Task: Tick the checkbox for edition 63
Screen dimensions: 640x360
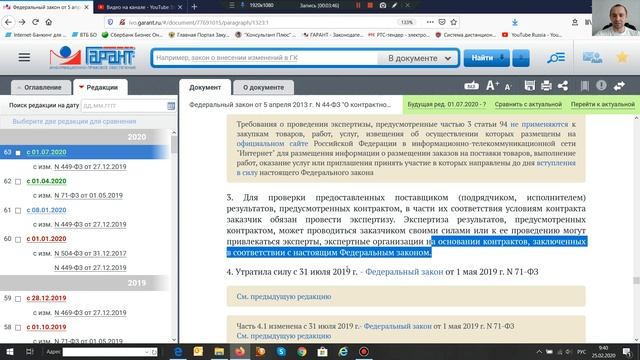Action: [18, 153]
